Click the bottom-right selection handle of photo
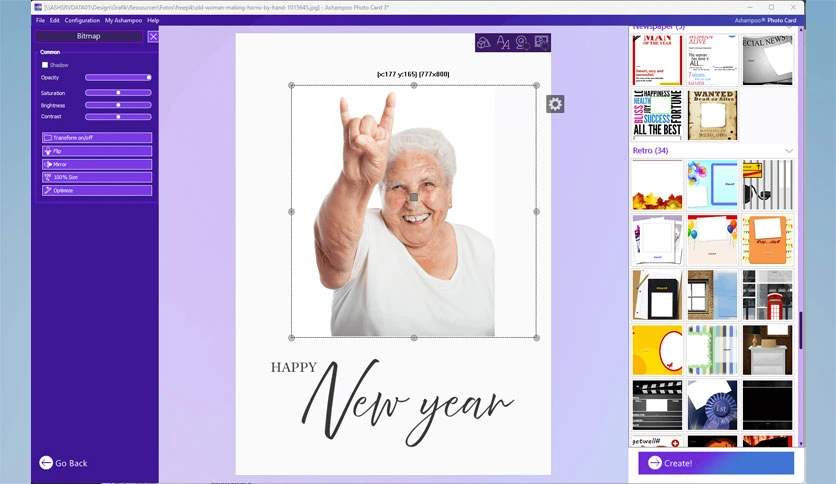Viewport: 836px width, 484px height. (x=536, y=338)
